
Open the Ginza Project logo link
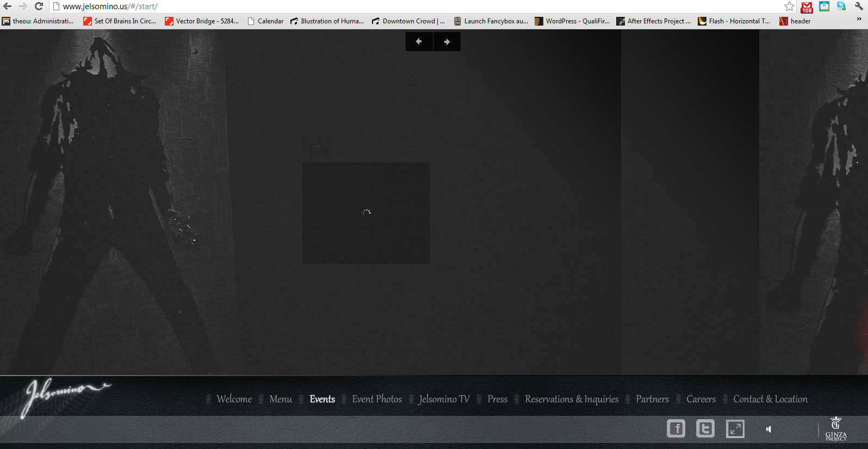836,429
